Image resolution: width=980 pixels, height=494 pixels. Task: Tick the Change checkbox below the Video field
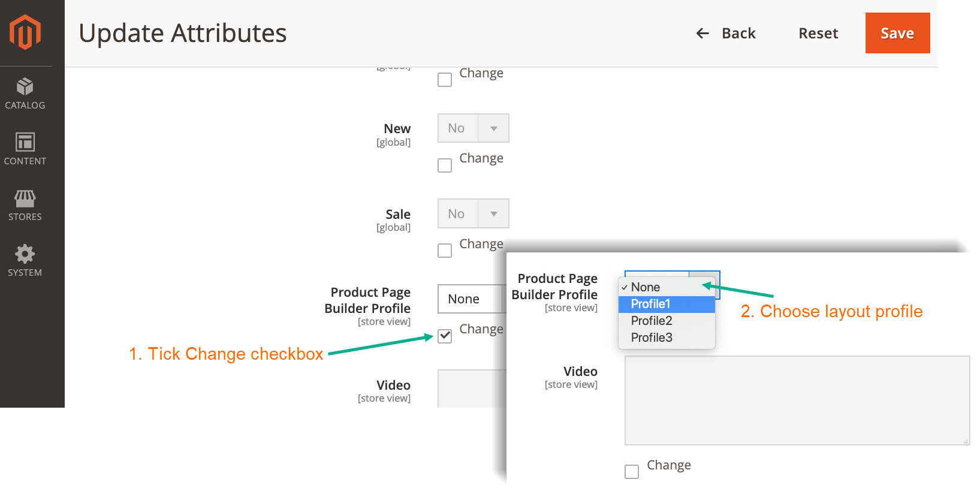(x=631, y=472)
